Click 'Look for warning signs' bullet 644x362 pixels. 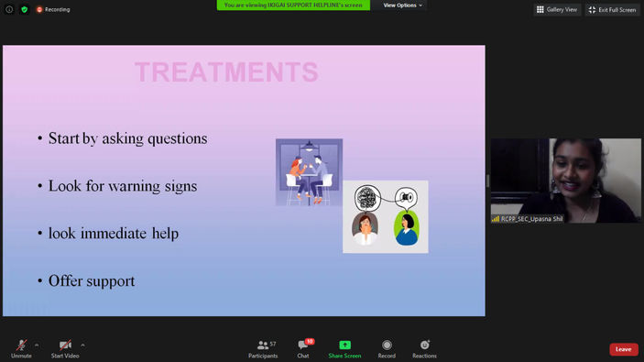(123, 186)
